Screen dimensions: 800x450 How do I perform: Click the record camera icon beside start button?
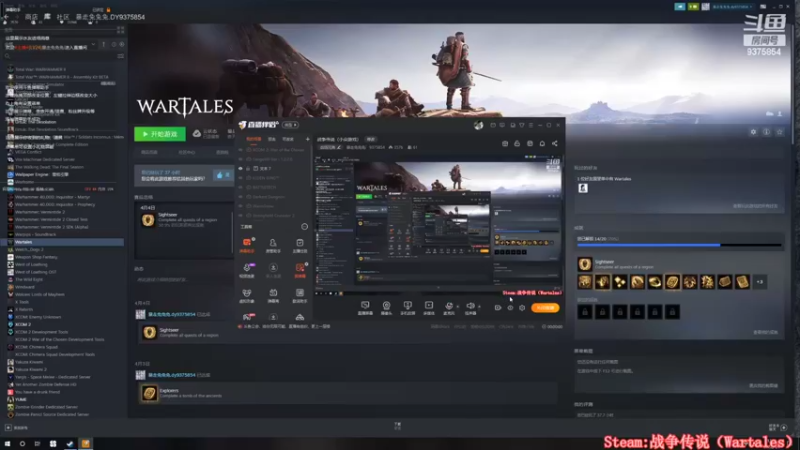[x=497, y=308]
